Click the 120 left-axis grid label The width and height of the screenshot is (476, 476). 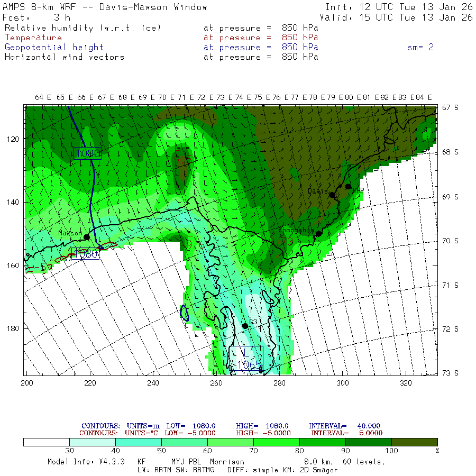pos(13,139)
